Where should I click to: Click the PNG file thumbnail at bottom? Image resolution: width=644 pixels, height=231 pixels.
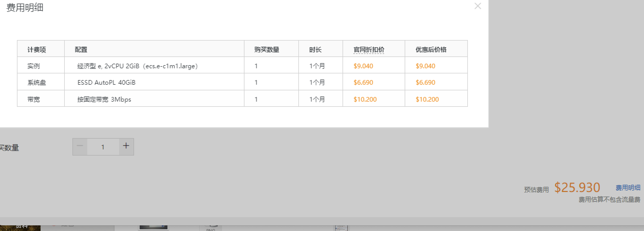tap(211, 228)
